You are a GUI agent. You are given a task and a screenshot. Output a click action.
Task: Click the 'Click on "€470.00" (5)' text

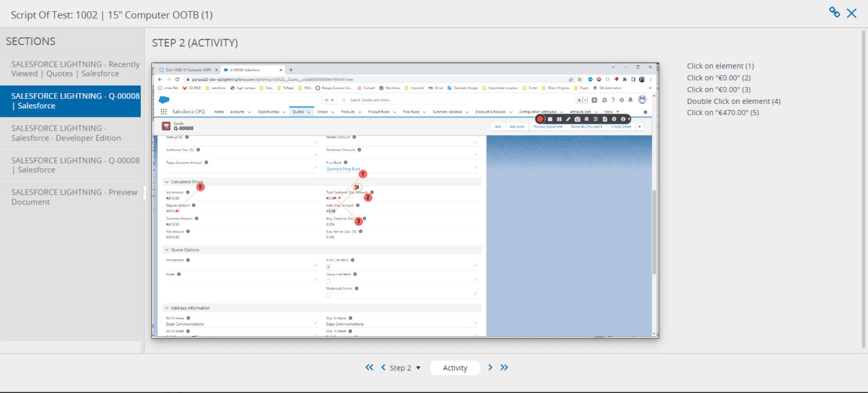[x=723, y=112]
